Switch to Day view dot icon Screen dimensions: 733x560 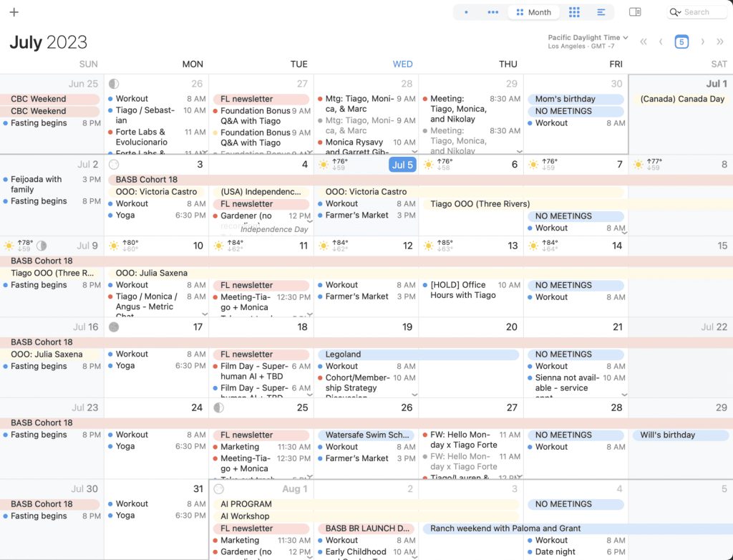[466, 12]
